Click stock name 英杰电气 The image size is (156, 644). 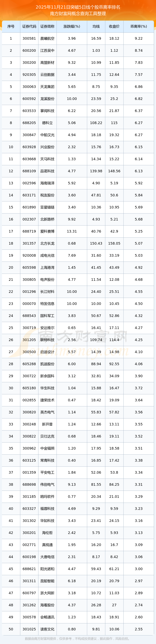[x=47, y=412]
